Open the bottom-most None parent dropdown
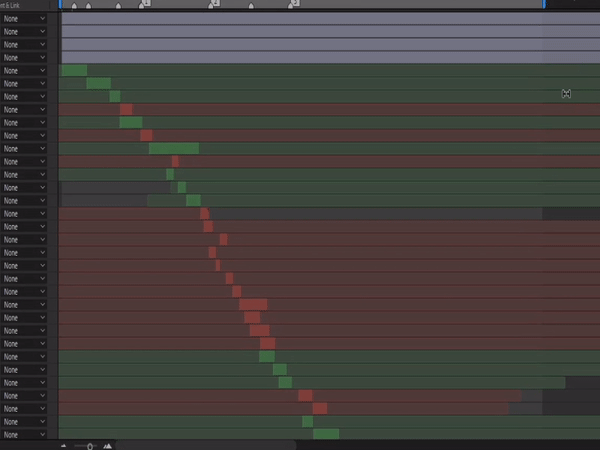The image size is (600, 450). (x=24, y=435)
